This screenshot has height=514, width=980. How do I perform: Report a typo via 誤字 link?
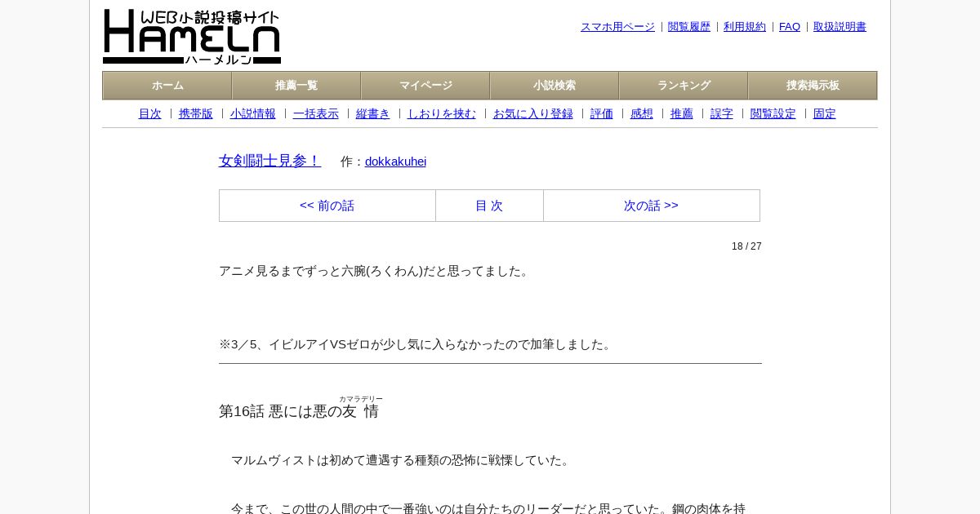[x=722, y=114]
